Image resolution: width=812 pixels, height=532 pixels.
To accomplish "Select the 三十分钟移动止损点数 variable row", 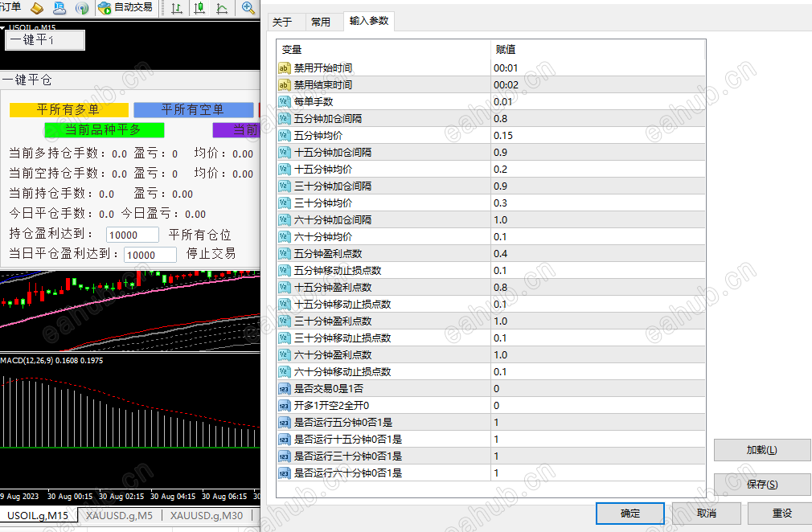I will coord(491,338).
